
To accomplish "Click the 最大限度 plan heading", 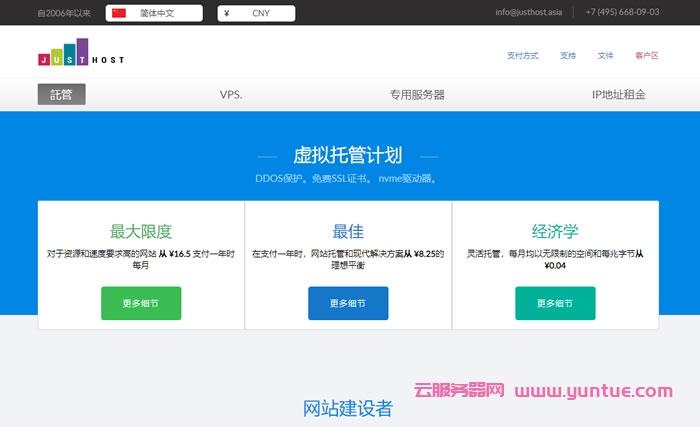I will 141,229.
